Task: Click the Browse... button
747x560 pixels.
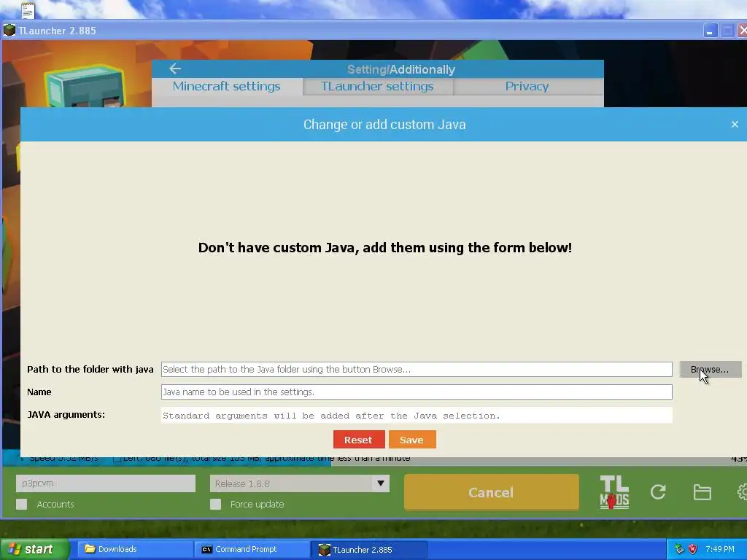Action: (x=710, y=370)
